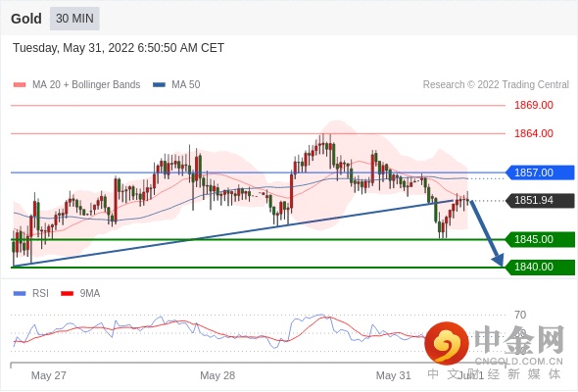Click the 'RSI' legend label
The height and width of the screenshot is (392, 578).
pyautogui.click(x=40, y=294)
